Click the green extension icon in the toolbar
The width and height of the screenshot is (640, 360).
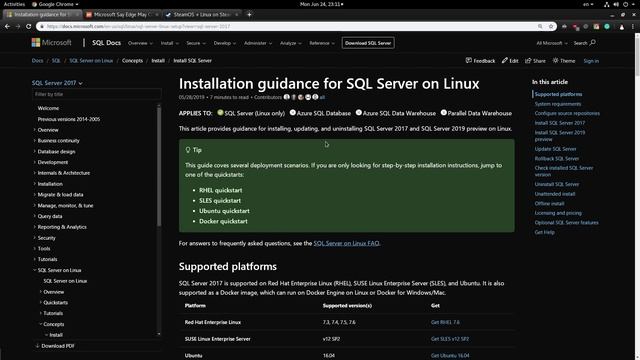click(607, 27)
